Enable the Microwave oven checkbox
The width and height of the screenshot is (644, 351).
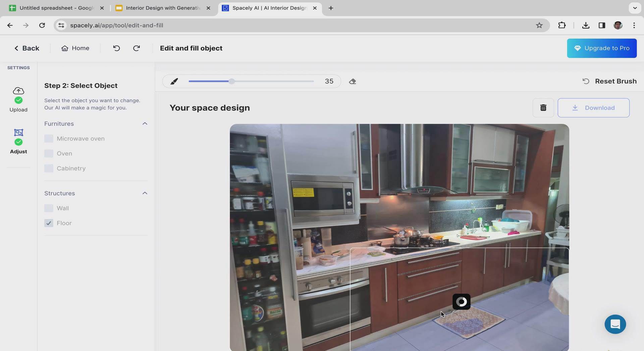[x=49, y=138]
